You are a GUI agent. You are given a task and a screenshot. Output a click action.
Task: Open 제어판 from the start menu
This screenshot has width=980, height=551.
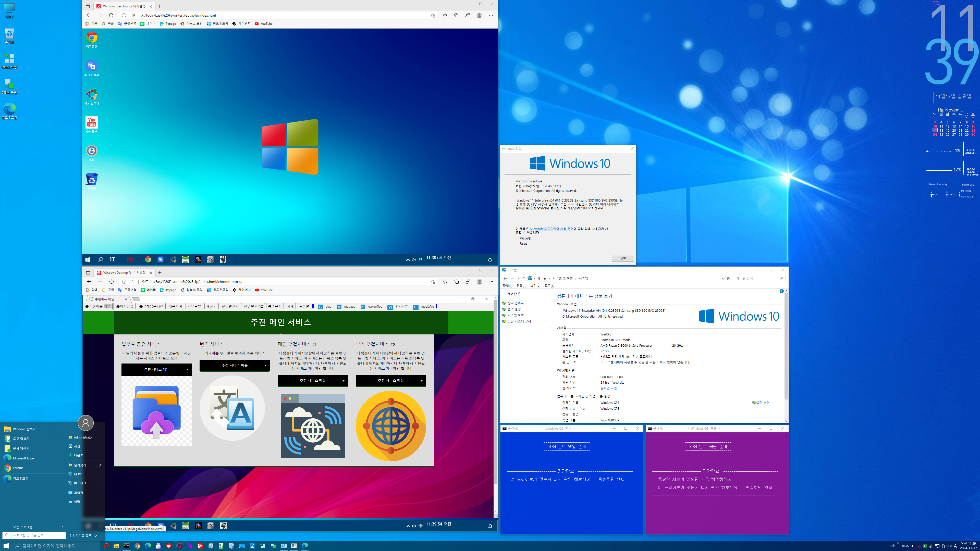point(76,493)
